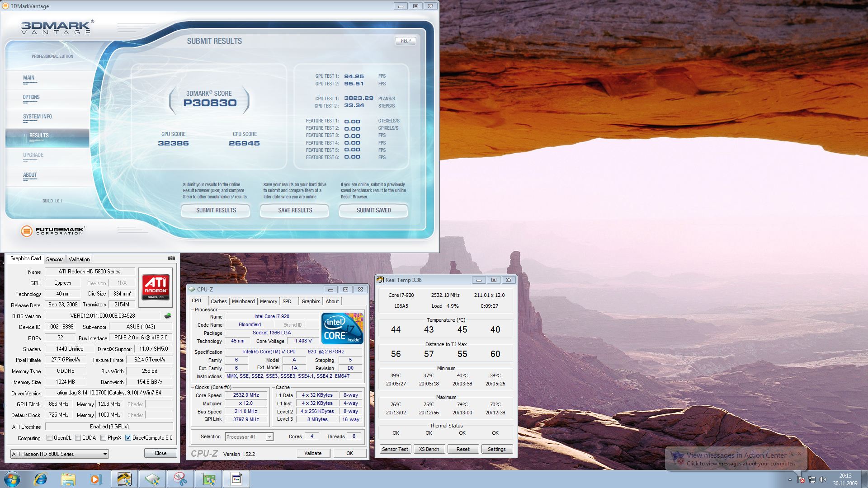
Task: Click the Futuremark Corporation logo
Action: (x=53, y=231)
